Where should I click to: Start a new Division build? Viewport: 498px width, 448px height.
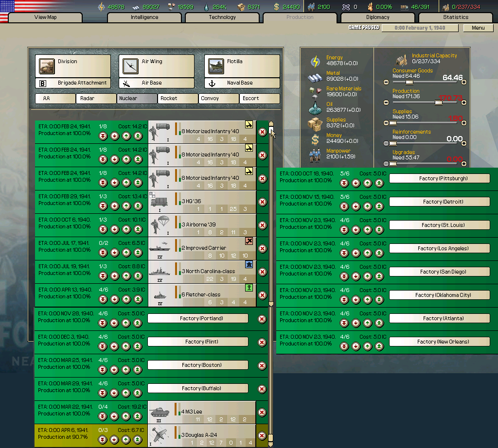click(73, 66)
